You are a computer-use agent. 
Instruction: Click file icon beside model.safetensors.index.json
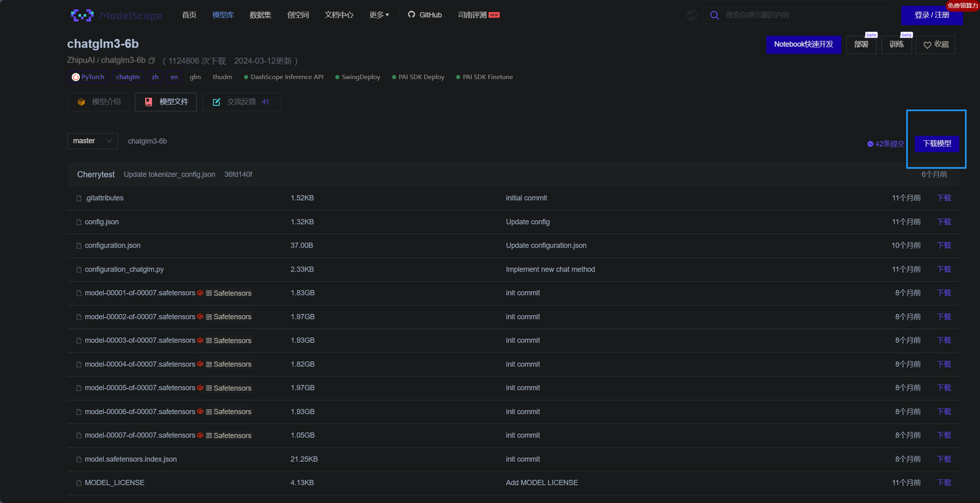(79, 459)
